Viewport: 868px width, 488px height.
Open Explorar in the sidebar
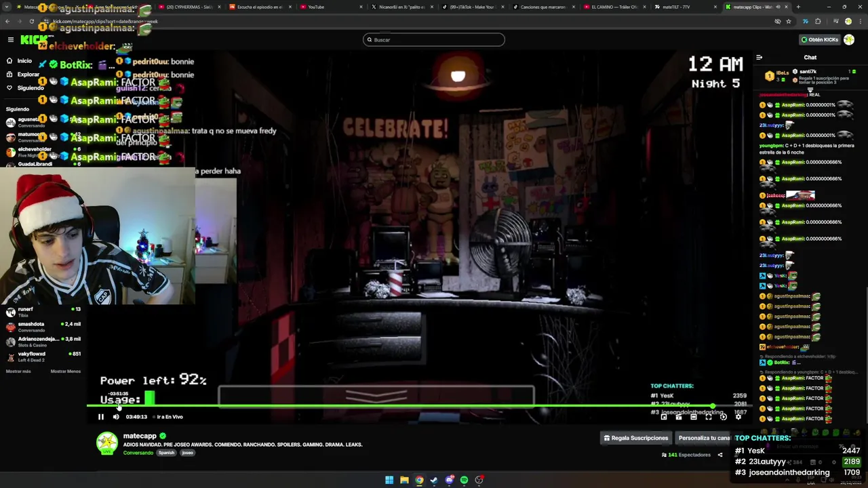point(28,74)
